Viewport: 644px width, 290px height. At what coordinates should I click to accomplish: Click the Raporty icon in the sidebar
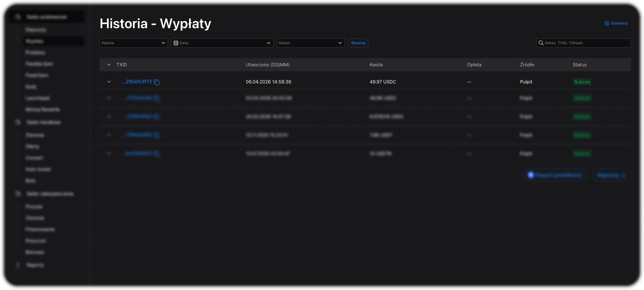click(18, 265)
